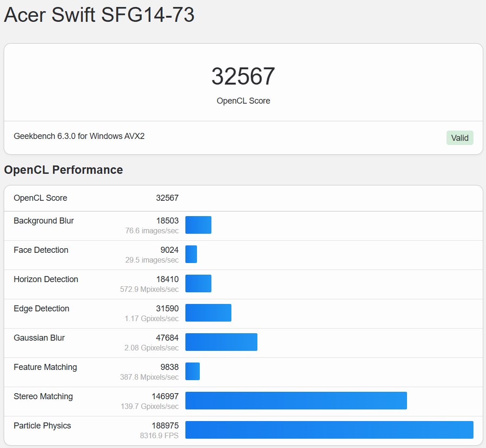Viewport: 486px width, 448px height.
Task: Select the "139.7 Gpixels/sec" rate
Action: pyautogui.click(x=150, y=407)
